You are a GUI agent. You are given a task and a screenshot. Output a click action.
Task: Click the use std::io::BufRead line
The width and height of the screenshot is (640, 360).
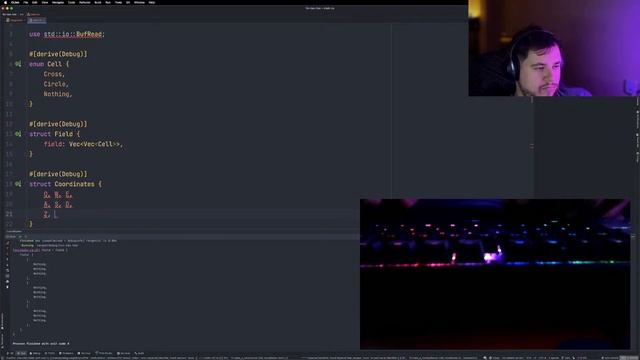coord(67,34)
